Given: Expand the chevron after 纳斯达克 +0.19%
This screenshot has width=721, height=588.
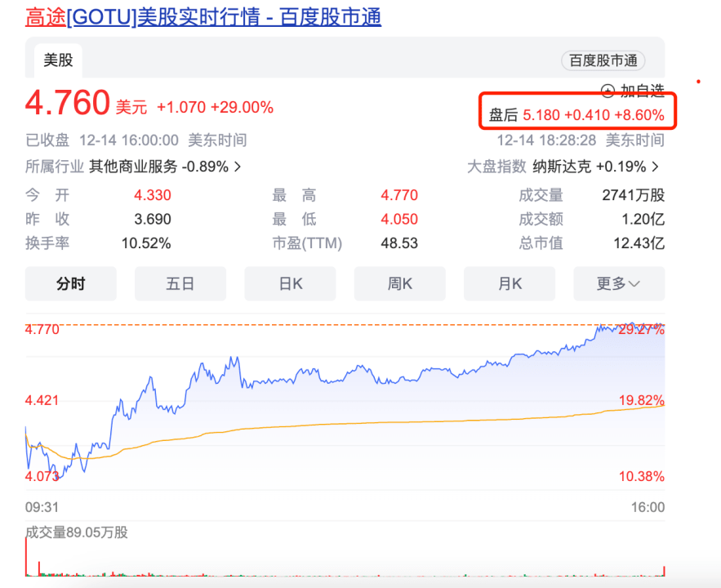Looking at the screenshot, I should [656, 167].
